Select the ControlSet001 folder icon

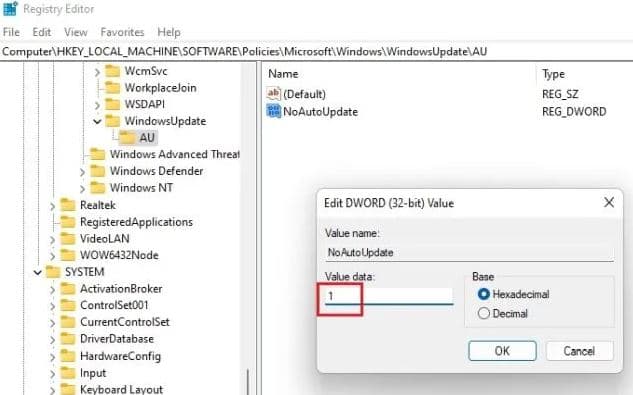click(x=68, y=305)
